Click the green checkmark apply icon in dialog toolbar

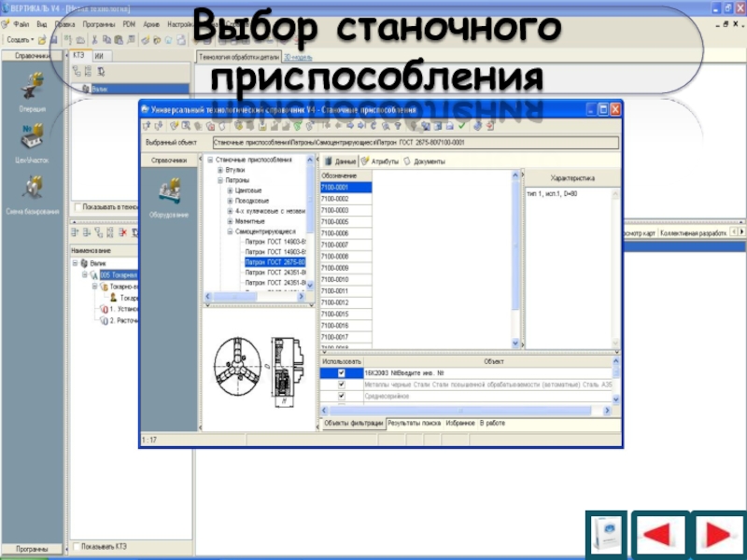pyautogui.click(x=461, y=126)
